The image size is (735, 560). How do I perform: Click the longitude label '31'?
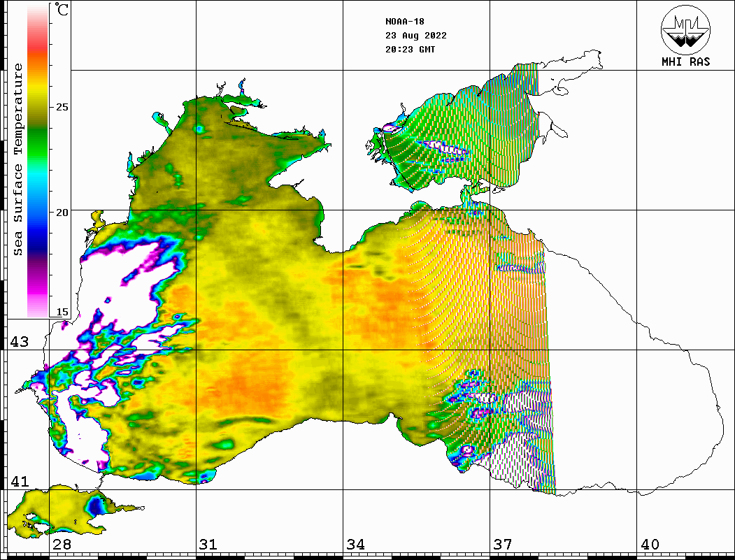(x=208, y=545)
